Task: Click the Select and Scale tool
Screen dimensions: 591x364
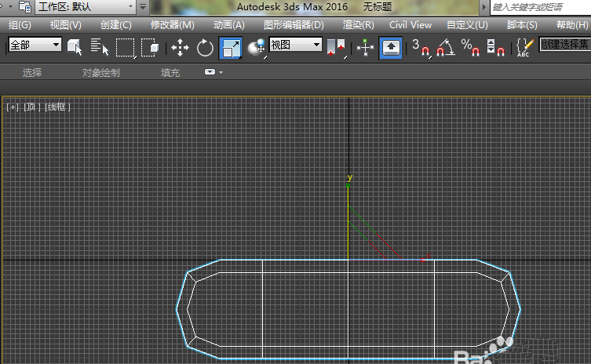Action: tap(232, 47)
